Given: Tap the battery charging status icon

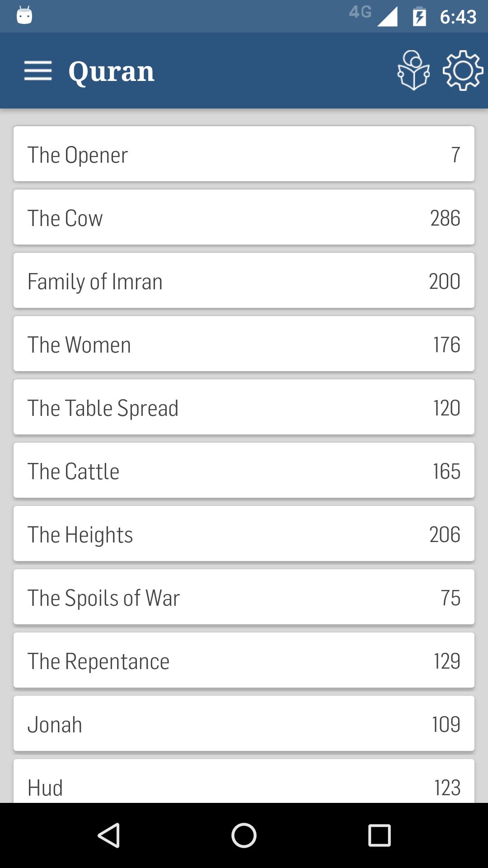Looking at the screenshot, I should point(419,17).
